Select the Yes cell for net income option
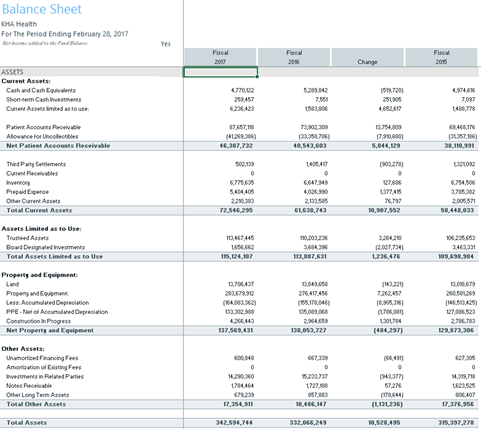Viewport: 481px width, 429px height. (x=166, y=44)
